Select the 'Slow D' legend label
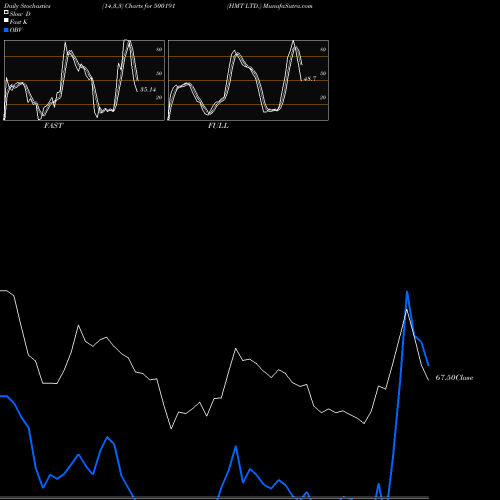500x500 pixels. [20, 14]
